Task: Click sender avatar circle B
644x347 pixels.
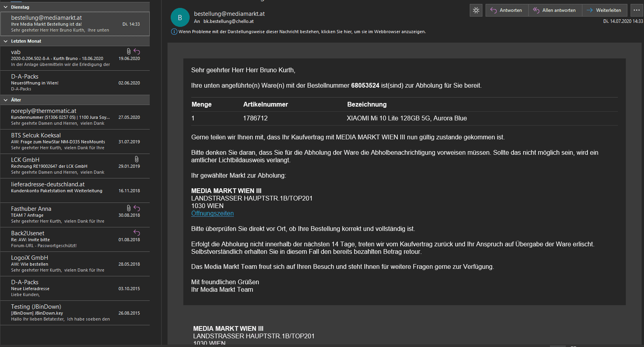Action: pos(180,17)
